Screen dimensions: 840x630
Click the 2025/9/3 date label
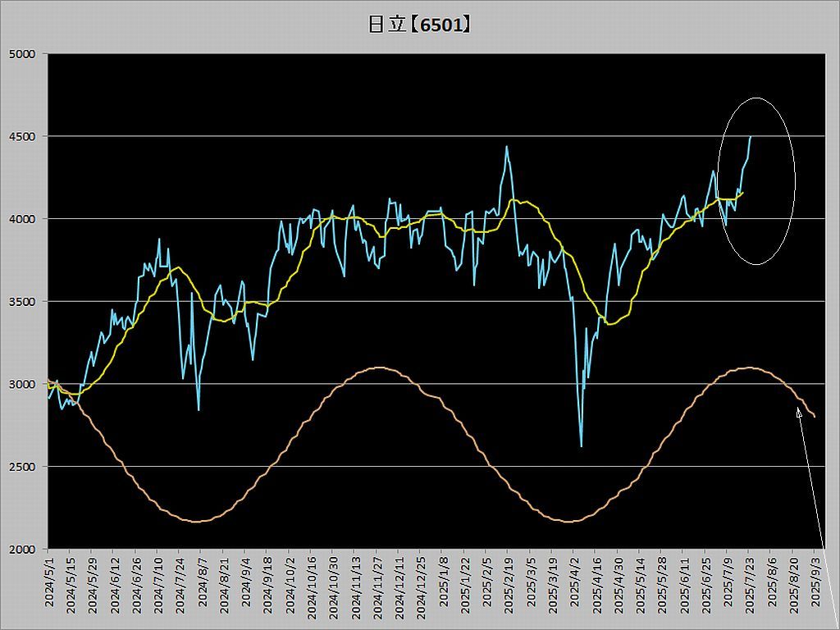click(x=815, y=585)
